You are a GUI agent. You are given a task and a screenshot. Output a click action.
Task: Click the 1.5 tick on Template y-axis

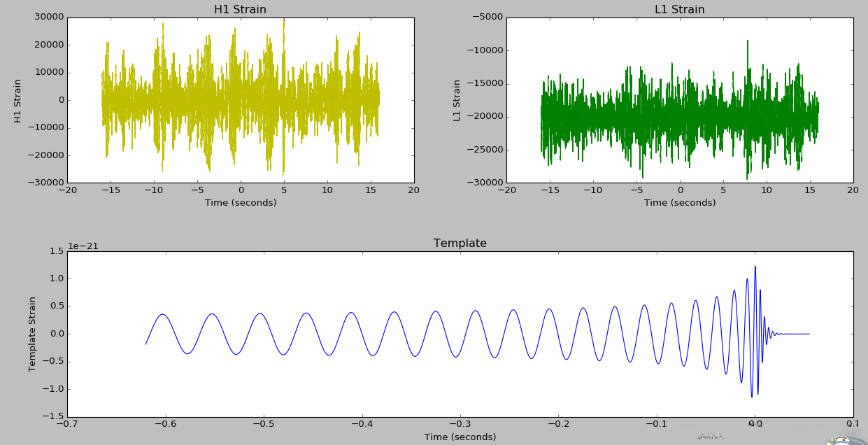[57, 251]
